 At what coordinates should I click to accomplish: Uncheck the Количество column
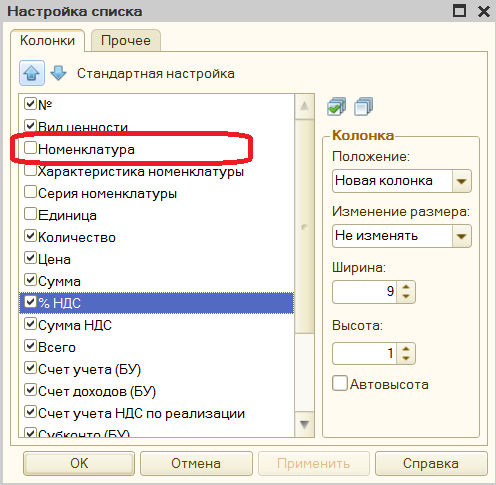(x=30, y=236)
